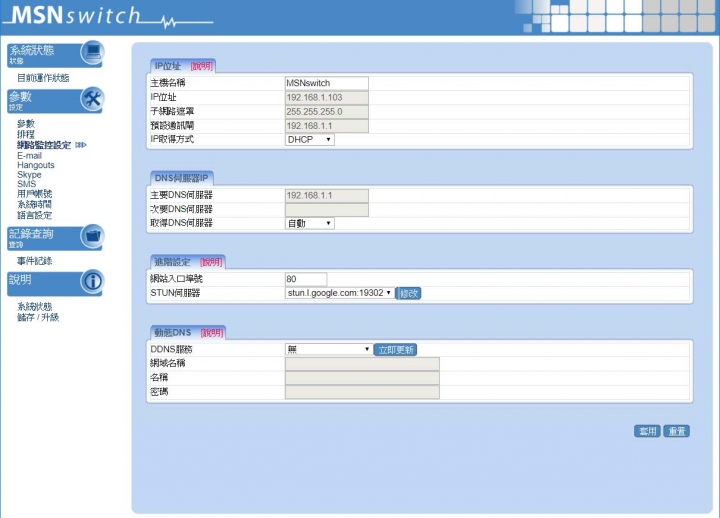Click the 立即更新 update now button
The height and width of the screenshot is (518, 720).
click(x=395, y=350)
